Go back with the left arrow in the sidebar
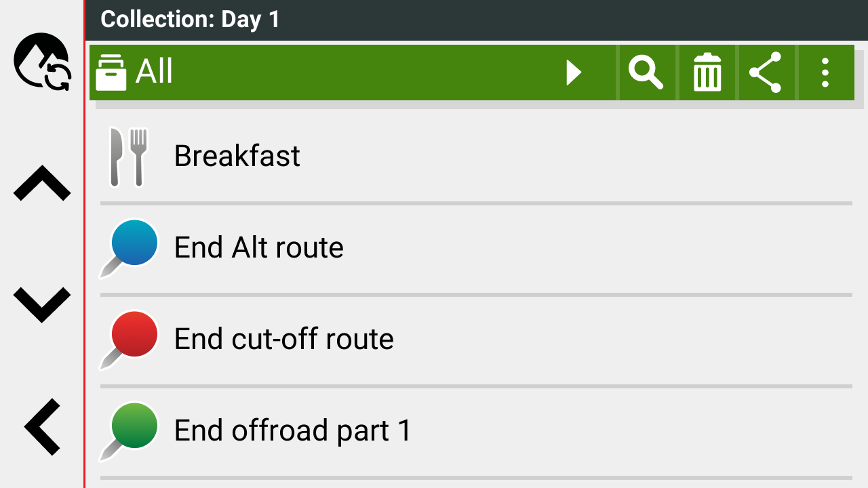The height and width of the screenshot is (488, 868). (41, 426)
